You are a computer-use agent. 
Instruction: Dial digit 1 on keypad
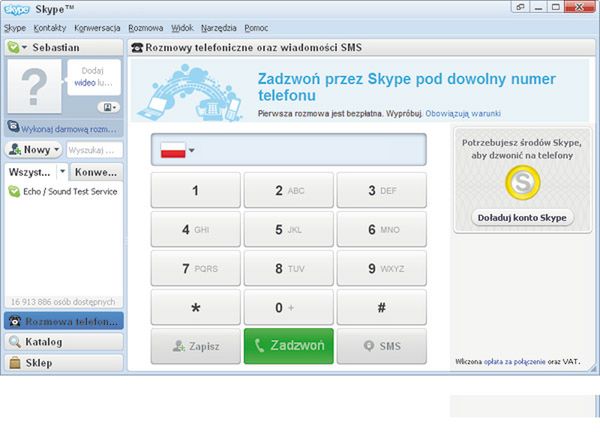(x=196, y=190)
